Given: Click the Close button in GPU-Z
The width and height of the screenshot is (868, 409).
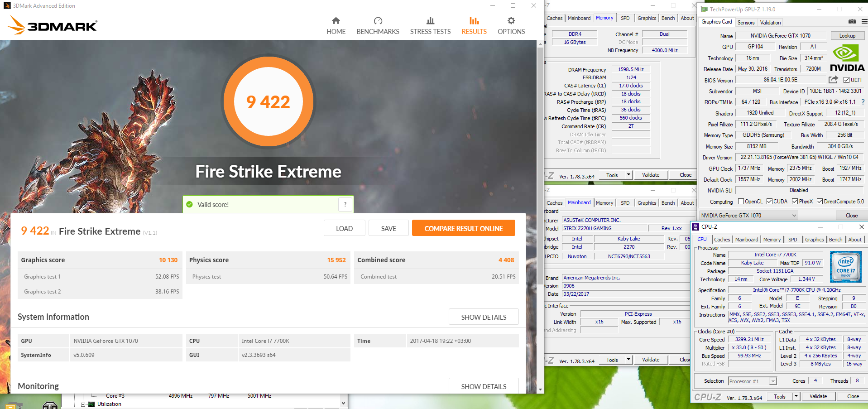Looking at the screenshot, I should (851, 216).
